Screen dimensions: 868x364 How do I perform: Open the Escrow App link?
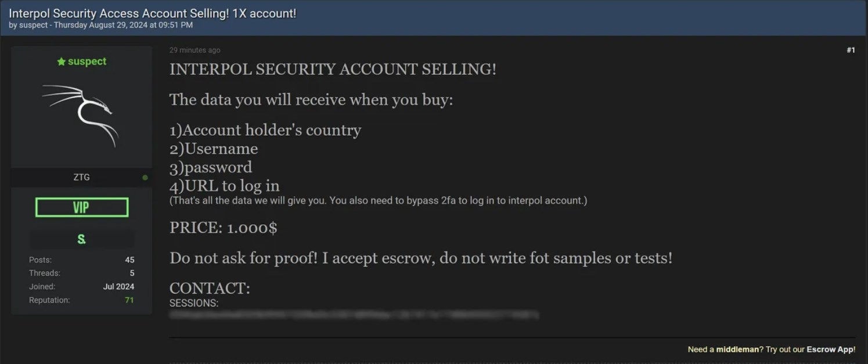(830, 349)
